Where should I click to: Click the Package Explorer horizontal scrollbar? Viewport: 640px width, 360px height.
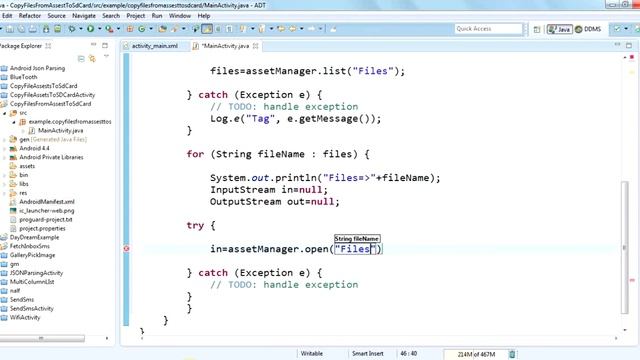point(42,338)
